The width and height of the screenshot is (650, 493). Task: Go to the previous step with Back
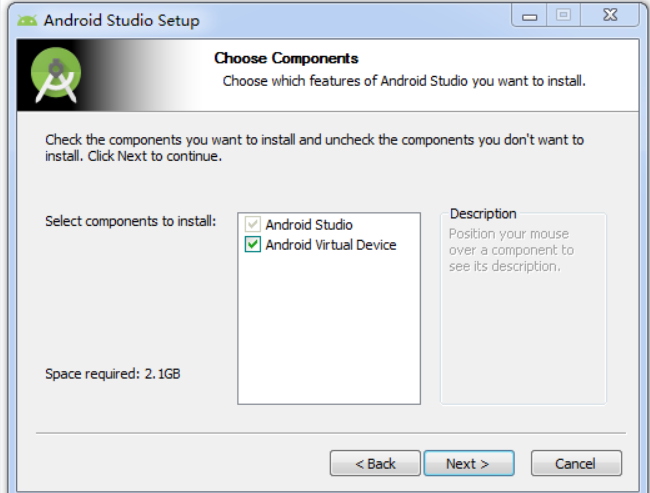pos(375,463)
